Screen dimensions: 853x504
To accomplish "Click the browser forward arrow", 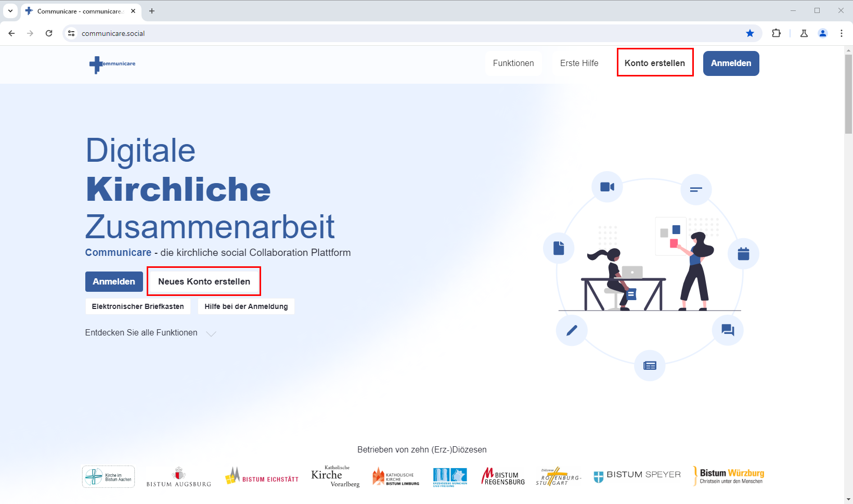I will pyautogui.click(x=30, y=33).
